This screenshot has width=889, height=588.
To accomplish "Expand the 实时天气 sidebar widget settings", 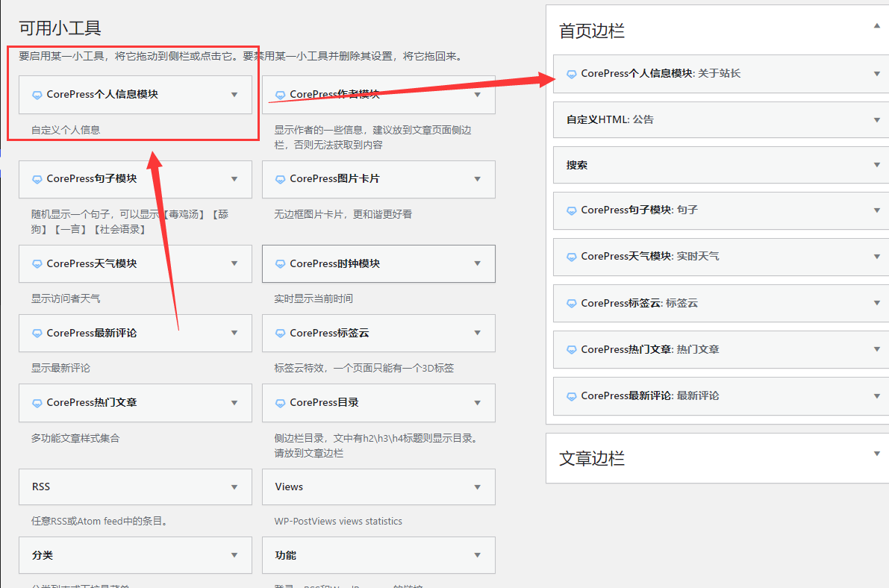I will coord(876,257).
